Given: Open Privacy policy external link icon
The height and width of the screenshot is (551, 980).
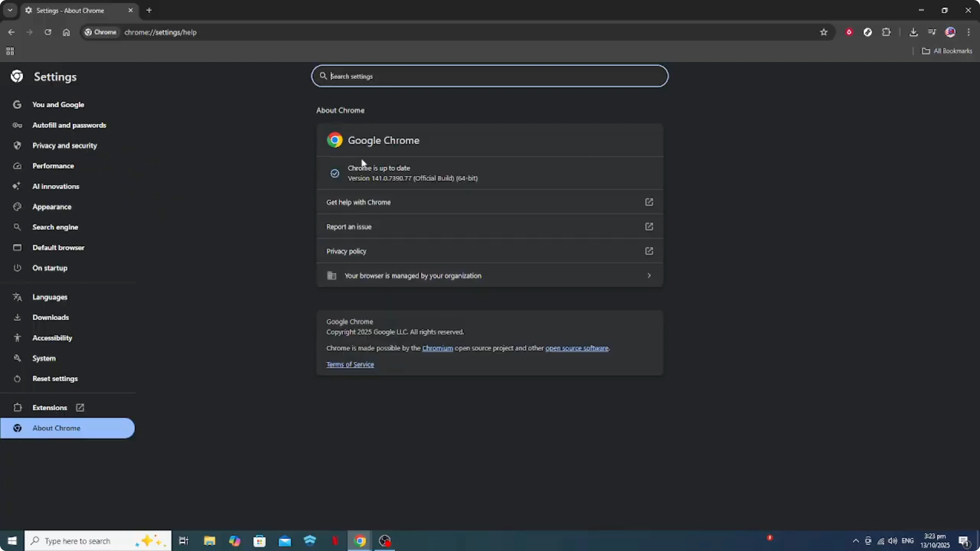Looking at the screenshot, I should 649,251.
